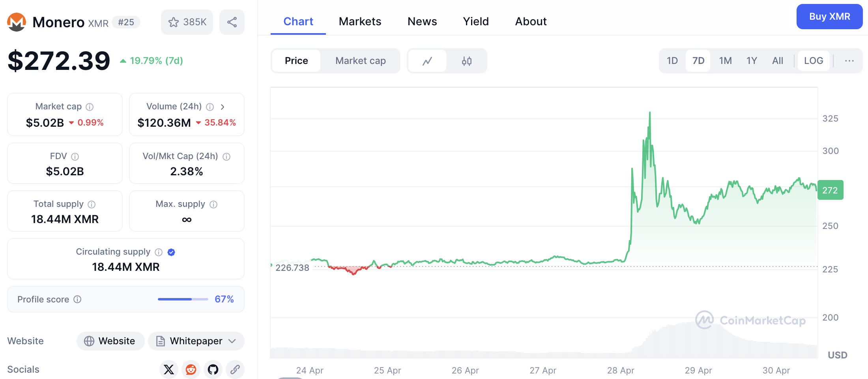
Task: Click the 28 Apr date on chart axis
Action: (621, 370)
